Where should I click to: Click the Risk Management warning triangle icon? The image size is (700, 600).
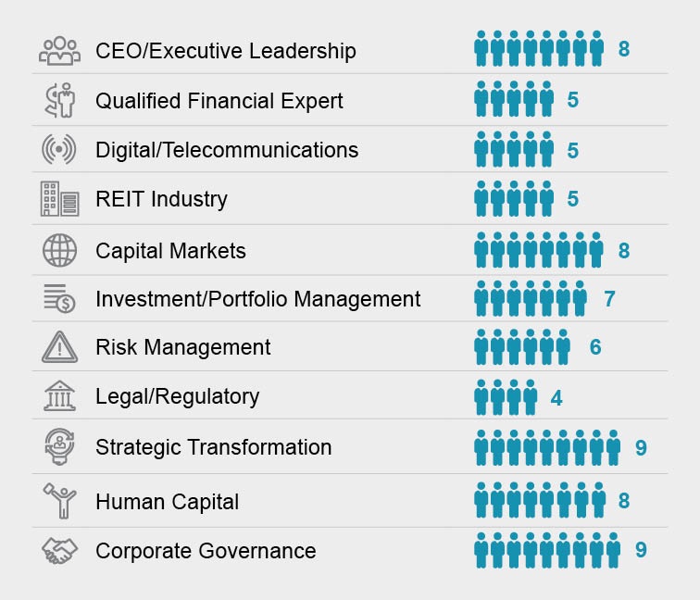point(59,347)
